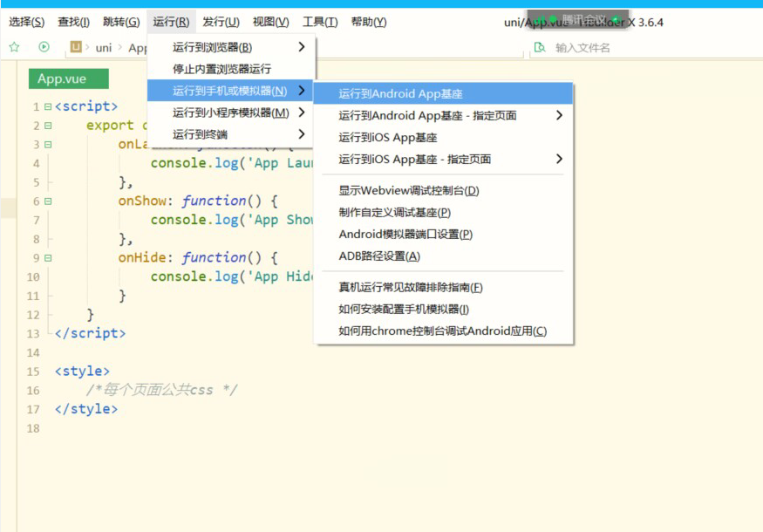Choose 运行到终端 menu item
The height and width of the screenshot is (532, 763).
tap(232, 133)
